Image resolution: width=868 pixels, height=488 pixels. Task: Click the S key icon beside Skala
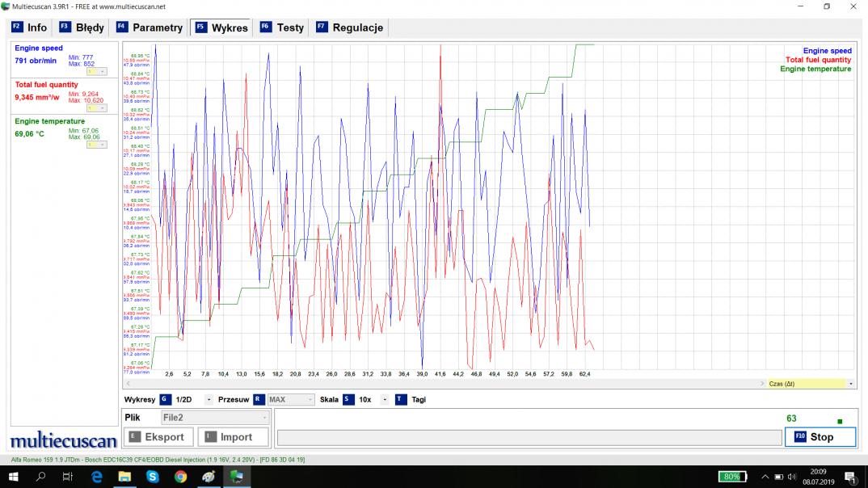[348, 400]
